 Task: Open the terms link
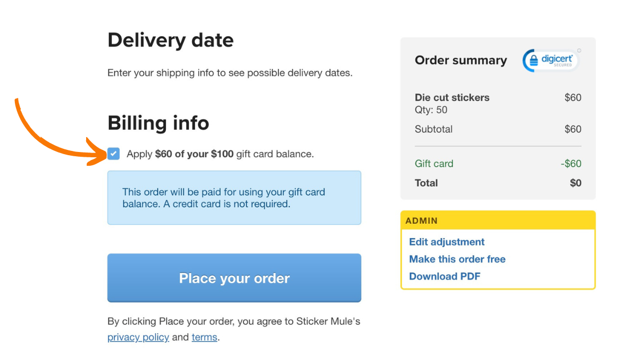[x=204, y=337]
